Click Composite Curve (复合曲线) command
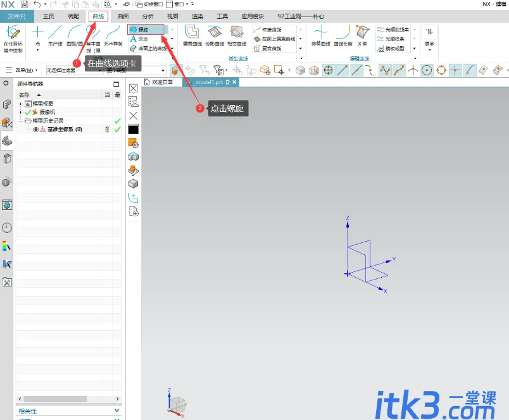Screen dimensions: 509x420 pos(268,48)
